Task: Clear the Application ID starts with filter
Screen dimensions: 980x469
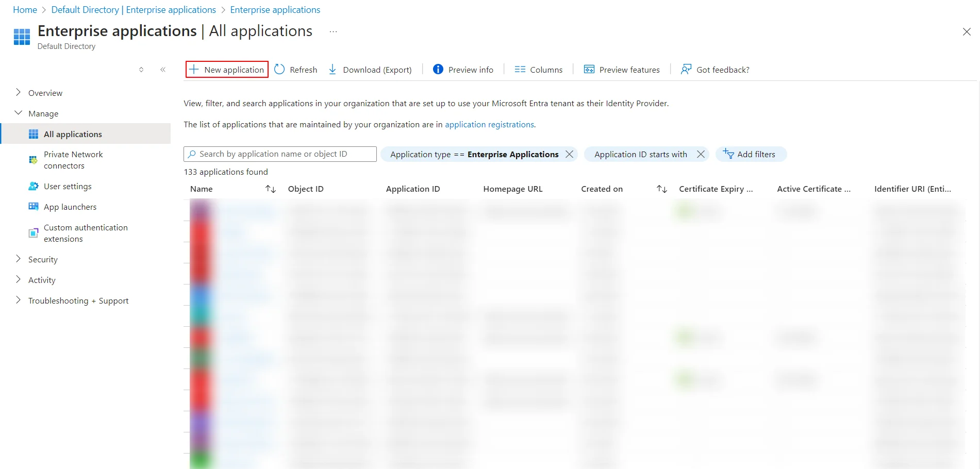Action: tap(701, 154)
